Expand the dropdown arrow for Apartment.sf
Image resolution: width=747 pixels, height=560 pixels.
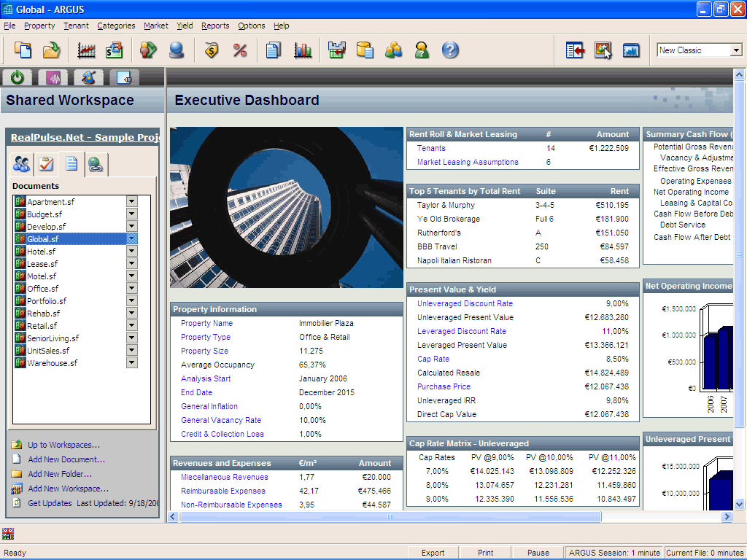pyautogui.click(x=132, y=201)
